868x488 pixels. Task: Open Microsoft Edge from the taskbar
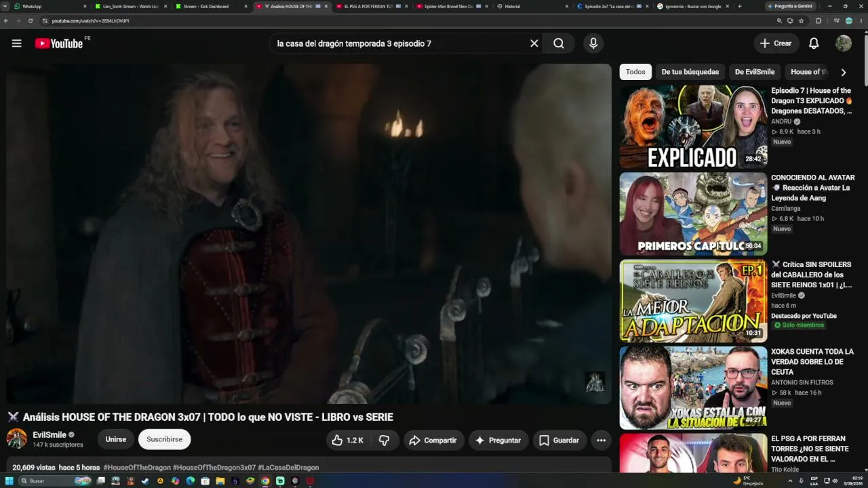(190, 481)
